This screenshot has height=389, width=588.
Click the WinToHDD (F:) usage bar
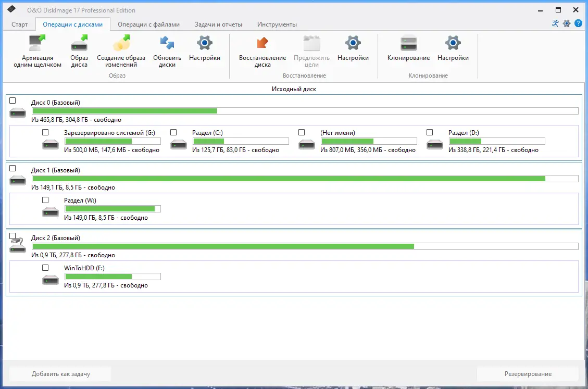pos(112,277)
